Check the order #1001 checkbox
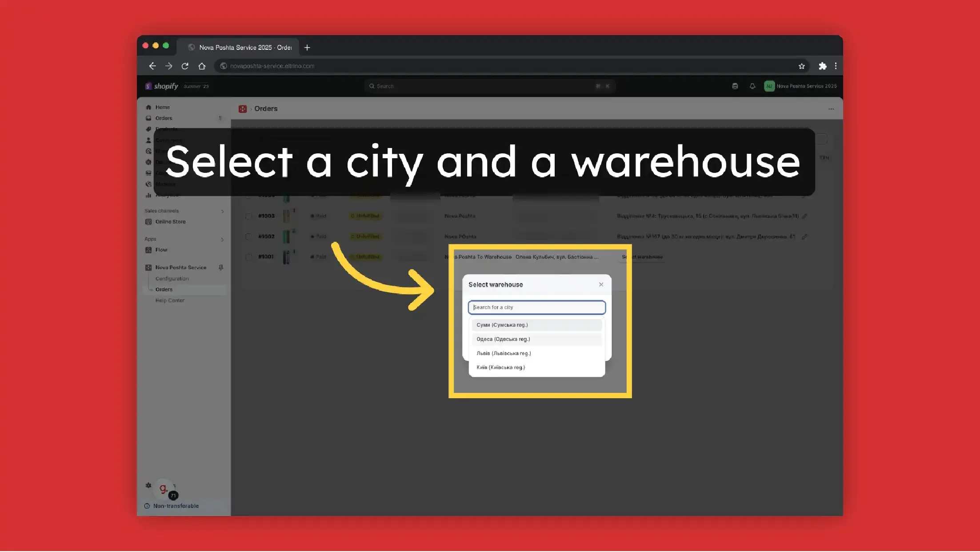Image resolution: width=980 pixels, height=552 pixels. [x=248, y=257]
